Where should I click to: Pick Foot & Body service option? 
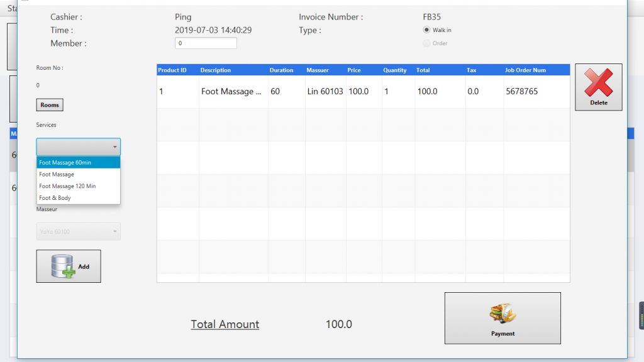(78, 198)
